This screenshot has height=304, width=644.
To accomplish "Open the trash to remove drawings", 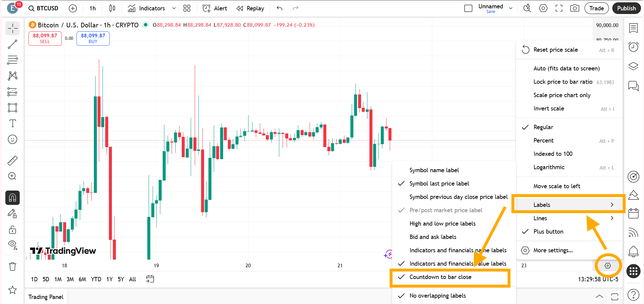I will (12, 266).
